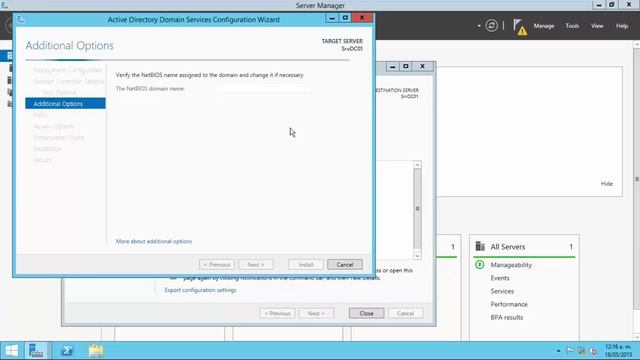Select Deployment Configuration wizard step
This screenshot has width=640, height=360.
[x=67, y=70]
